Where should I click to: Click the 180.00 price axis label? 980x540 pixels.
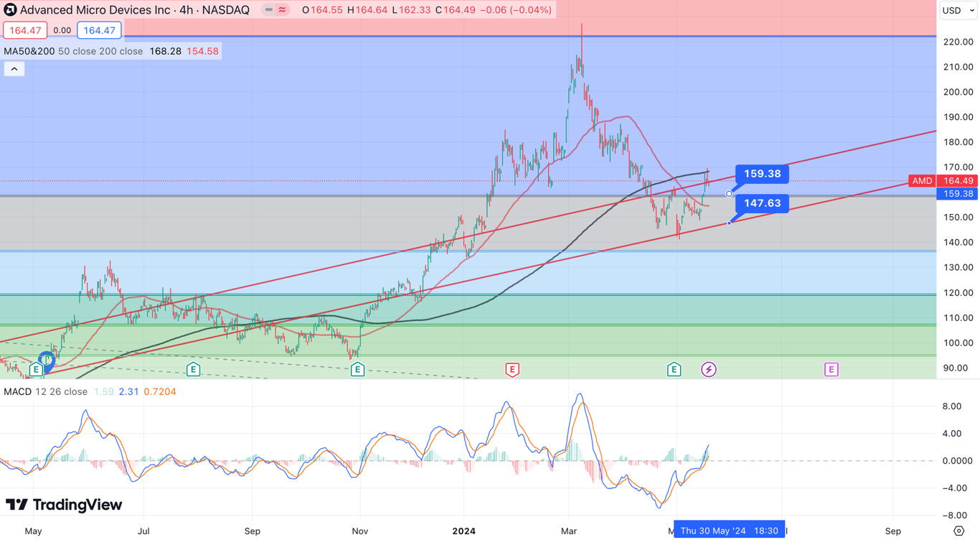coord(958,142)
